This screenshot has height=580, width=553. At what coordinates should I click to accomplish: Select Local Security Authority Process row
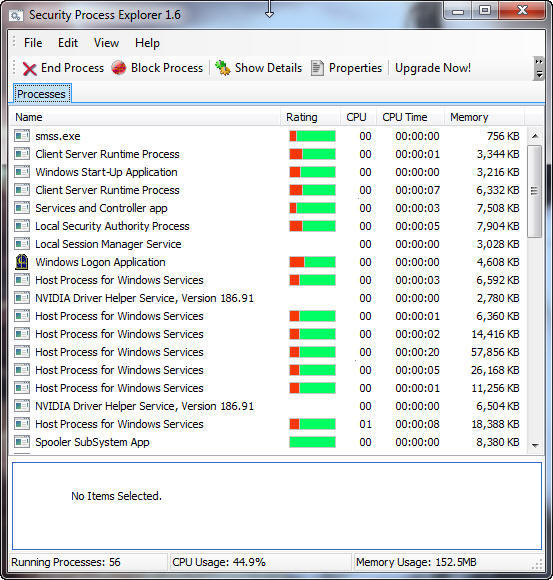[267, 226]
